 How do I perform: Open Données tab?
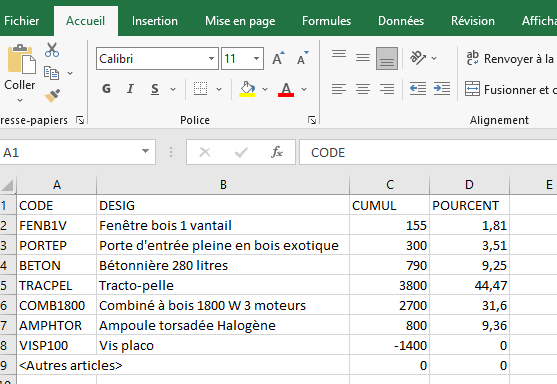(401, 21)
